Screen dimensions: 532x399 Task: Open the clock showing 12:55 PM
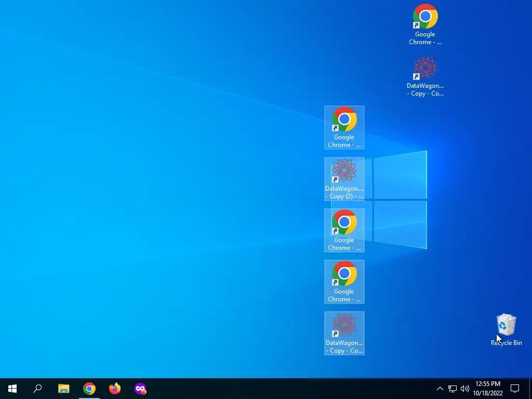(488, 389)
